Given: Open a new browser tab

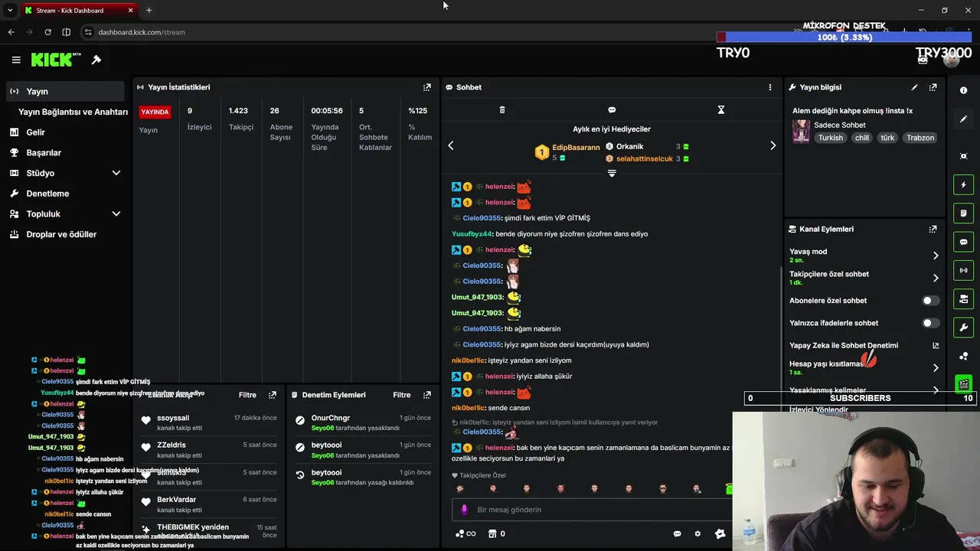Looking at the screenshot, I should (149, 10).
